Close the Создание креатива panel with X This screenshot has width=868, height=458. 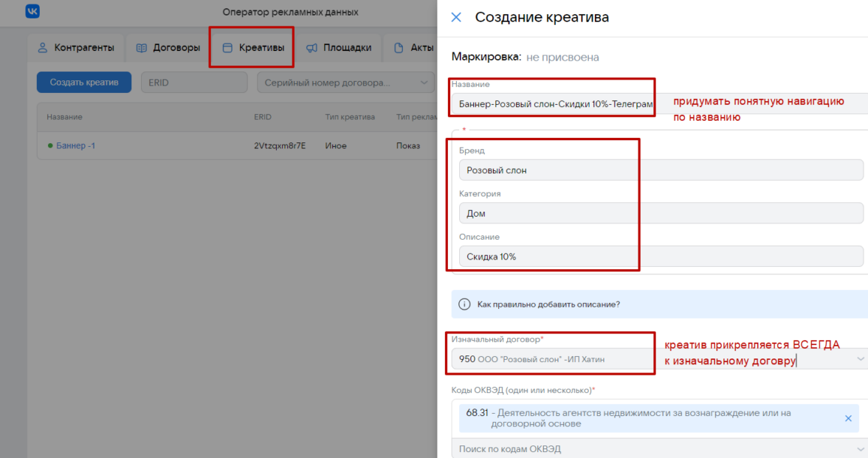[x=456, y=17]
